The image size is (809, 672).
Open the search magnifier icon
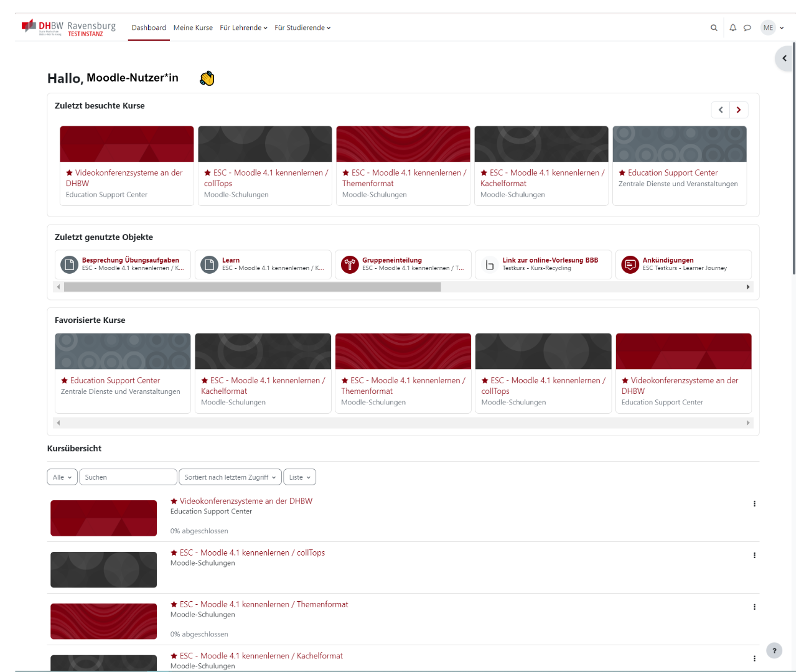(x=714, y=27)
